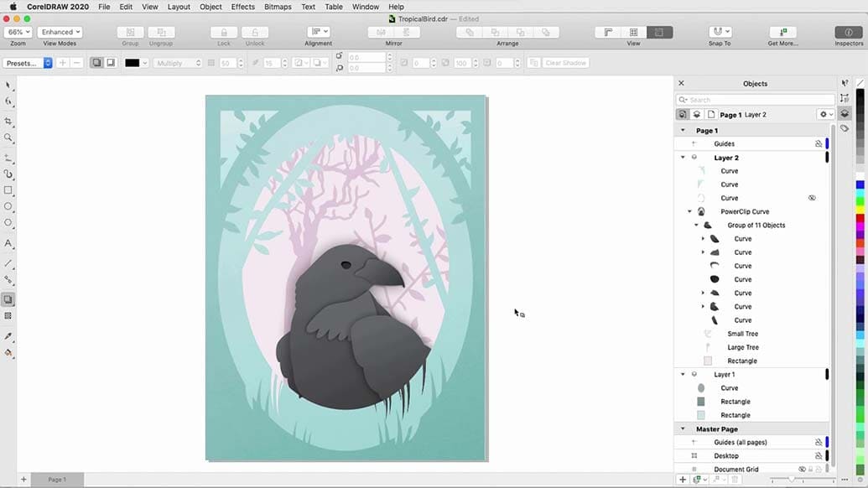The width and height of the screenshot is (868, 488).
Task: Collapse the PowerClip Curve tree item
Action: click(x=689, y=212)
